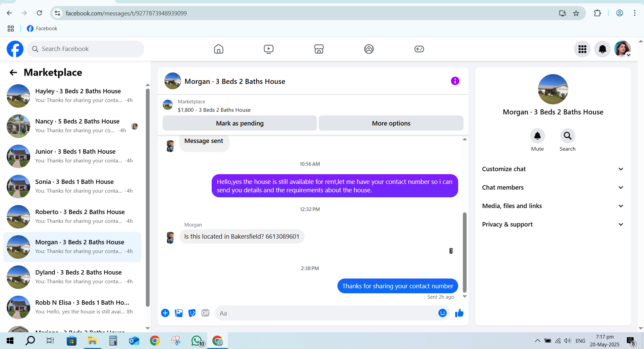Open the emoji picker
Image resolution: width=644 pixels, height=349 pixels.
(x=442, y=313)
